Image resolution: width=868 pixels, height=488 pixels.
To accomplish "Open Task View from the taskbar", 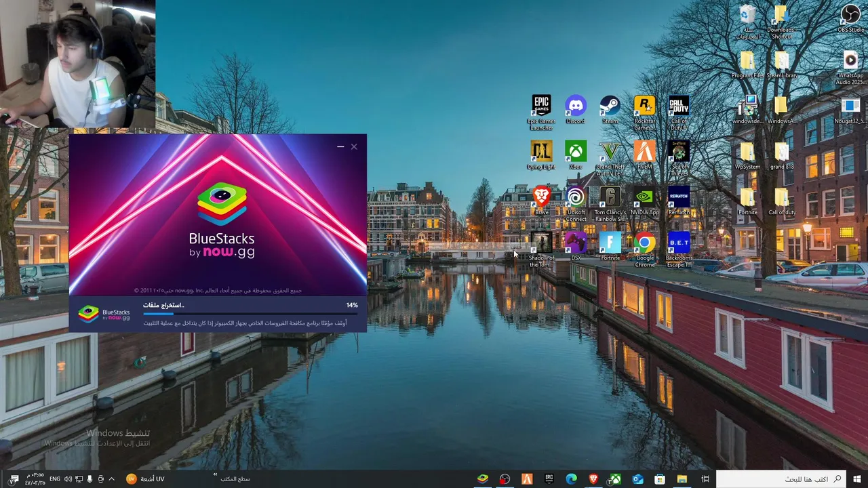I will (705, 479).
